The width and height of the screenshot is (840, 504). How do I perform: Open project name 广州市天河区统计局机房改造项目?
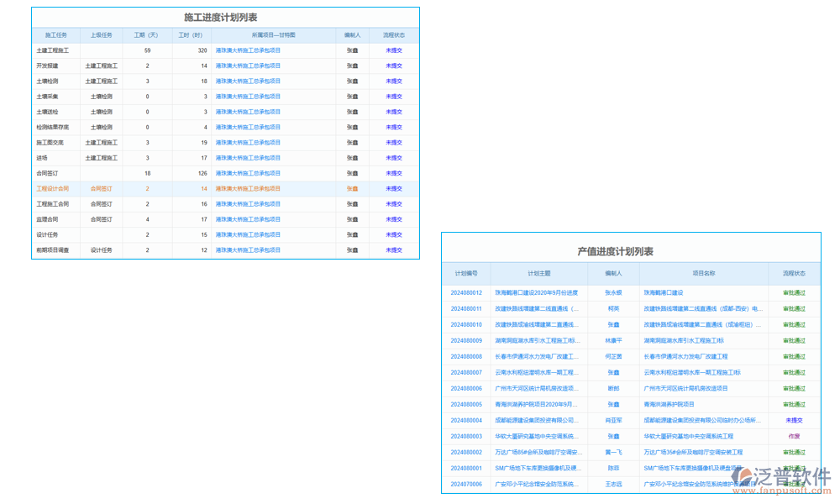click(685, 389)
